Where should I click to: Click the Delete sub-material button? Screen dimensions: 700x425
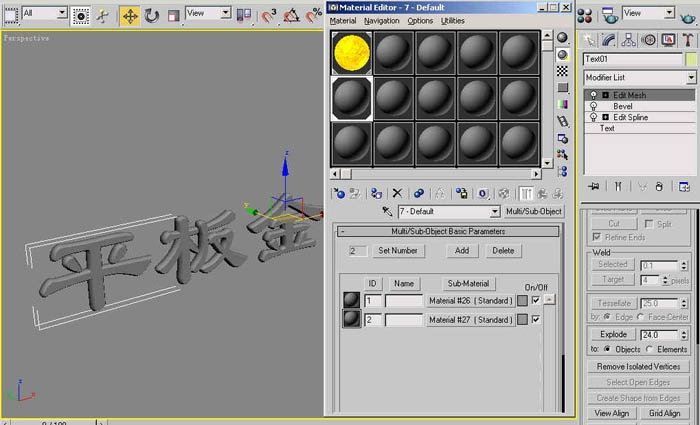pos(503,250)
